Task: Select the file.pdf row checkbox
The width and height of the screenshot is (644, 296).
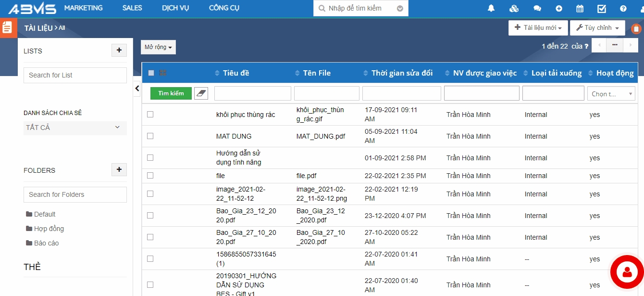Action: tap(150, 176)
